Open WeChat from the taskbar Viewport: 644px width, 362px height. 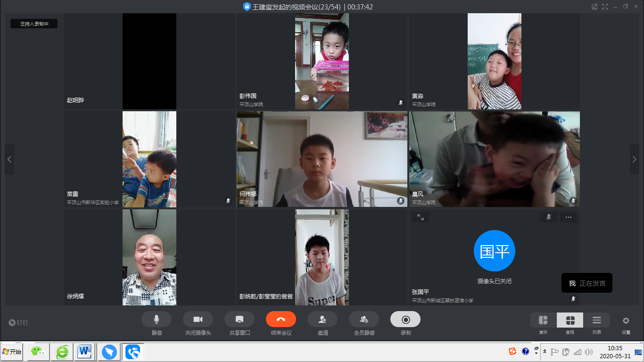point(38,352)
